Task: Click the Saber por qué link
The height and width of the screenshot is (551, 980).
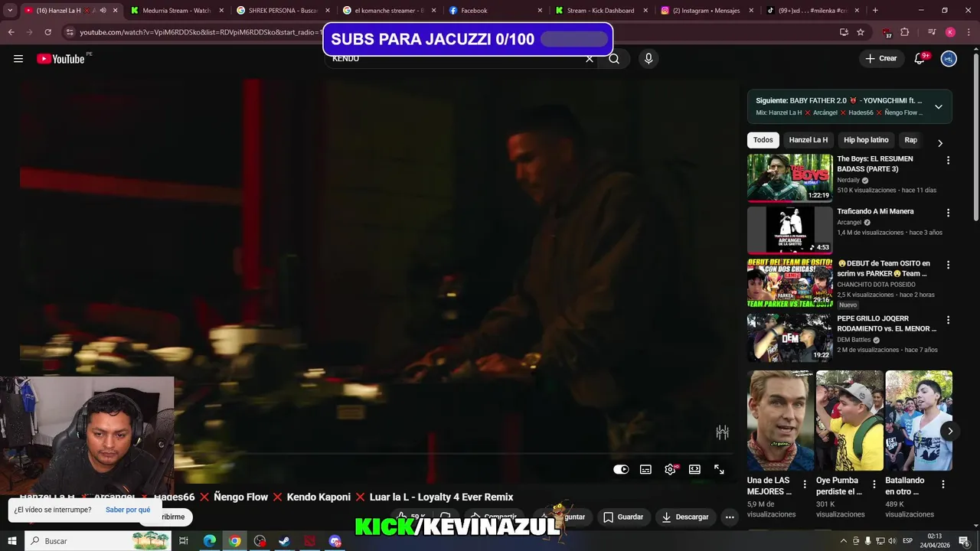Action: pos(128,510)
